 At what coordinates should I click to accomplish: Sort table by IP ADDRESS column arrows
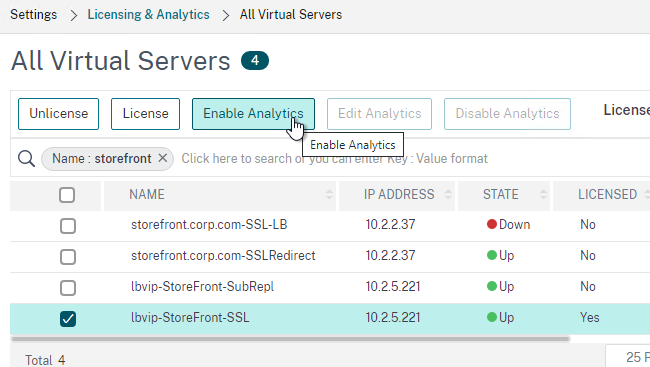448,194
